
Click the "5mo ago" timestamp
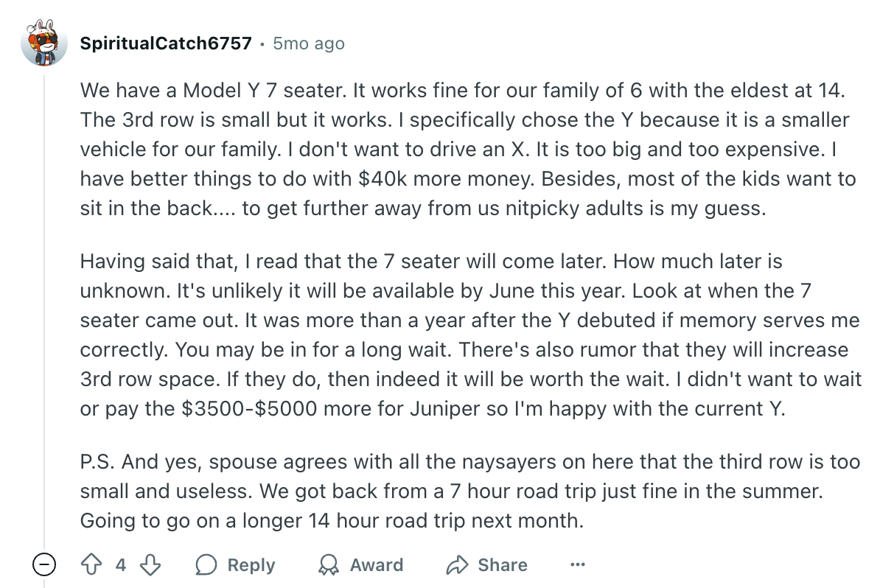coord(308,43)
